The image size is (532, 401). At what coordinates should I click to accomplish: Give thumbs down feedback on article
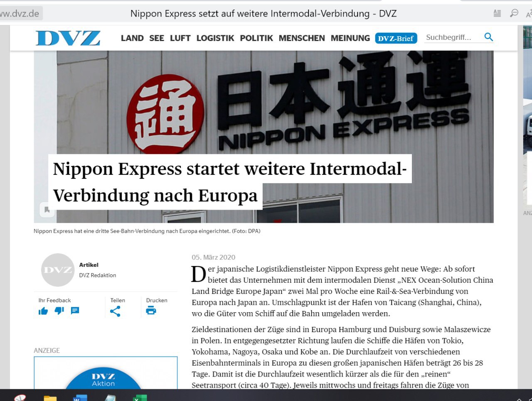59,311
